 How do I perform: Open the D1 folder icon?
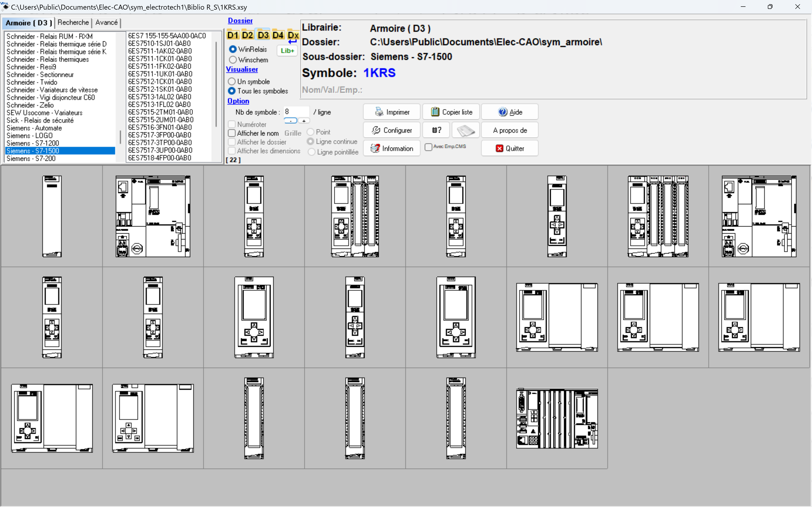(233, 35)
